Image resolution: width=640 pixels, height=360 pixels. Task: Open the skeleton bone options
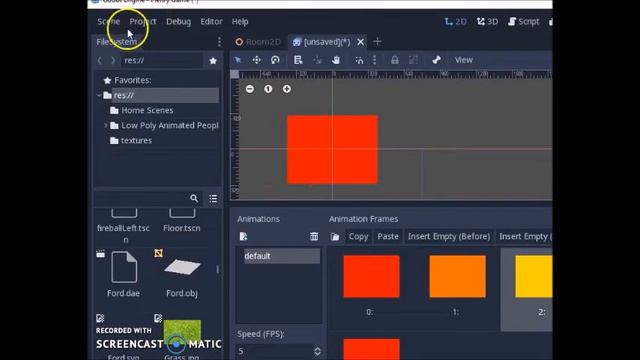click(436, 60)
